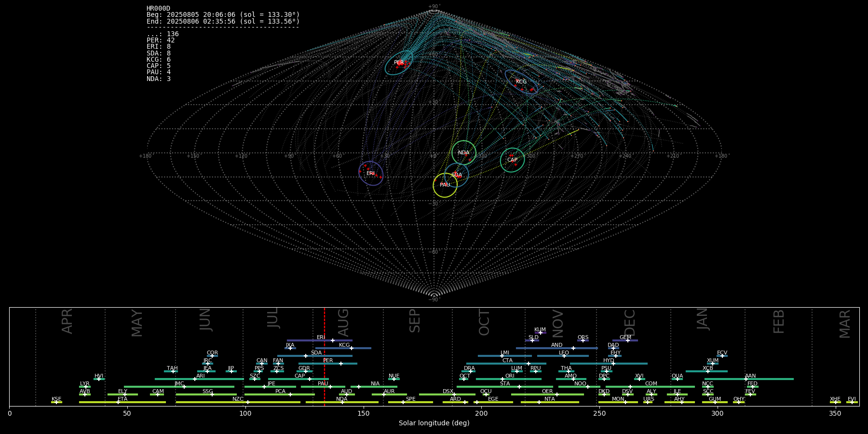Click the +120 longitude label on the sky map
This screenshot has width=868, height=434.
tap(241, 156)
